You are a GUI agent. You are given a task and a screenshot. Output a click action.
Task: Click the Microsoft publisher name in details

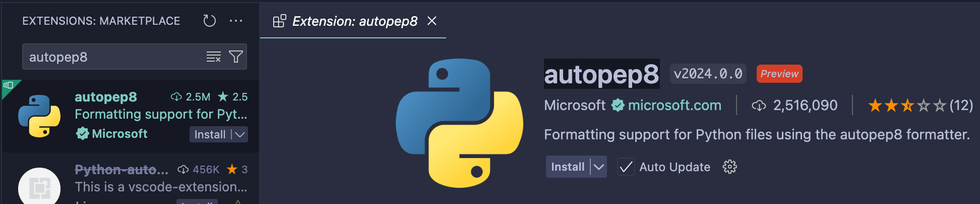(x=574, y=106)
